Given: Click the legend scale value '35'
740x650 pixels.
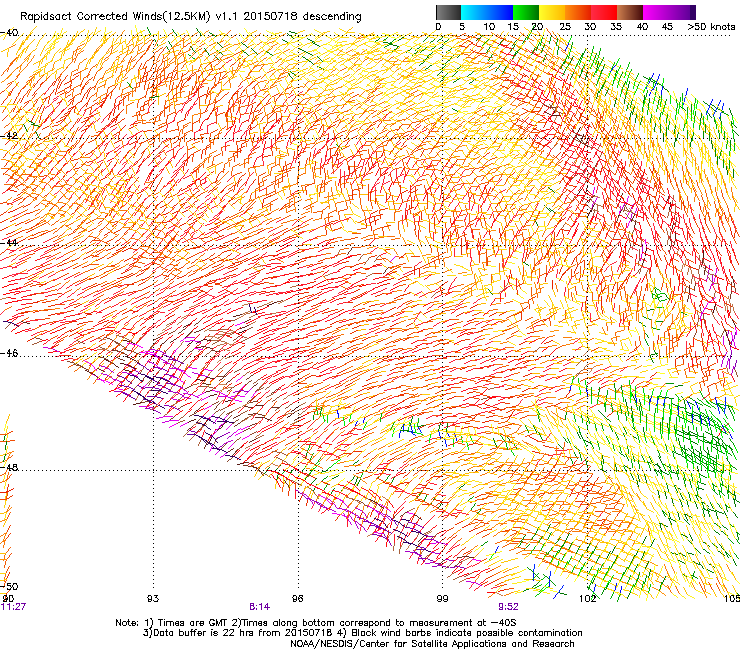Looking at the screenshot, I should coord(616,26).
